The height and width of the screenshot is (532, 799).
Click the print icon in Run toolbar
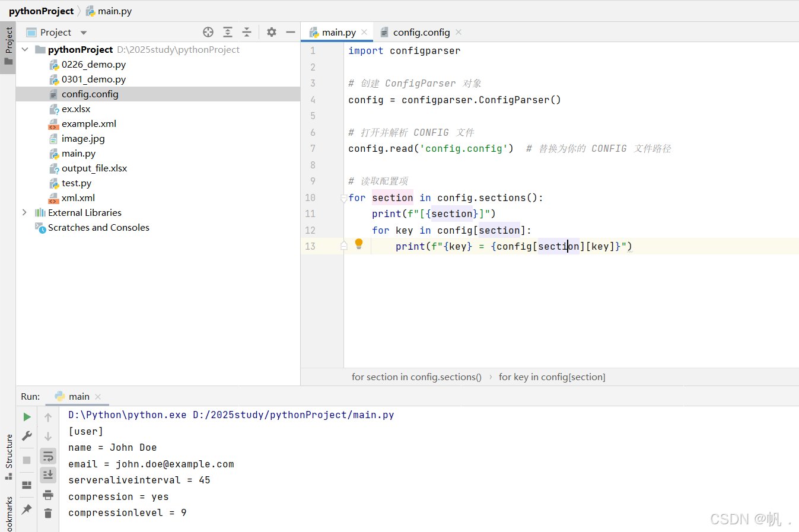[x=48, y=494]
